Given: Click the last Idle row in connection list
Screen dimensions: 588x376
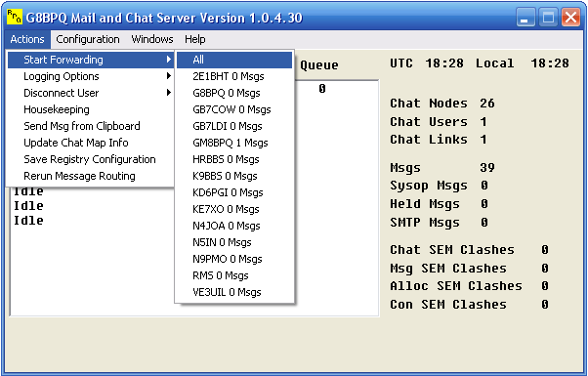Looking at the screenshot, I should click(28, 221).
